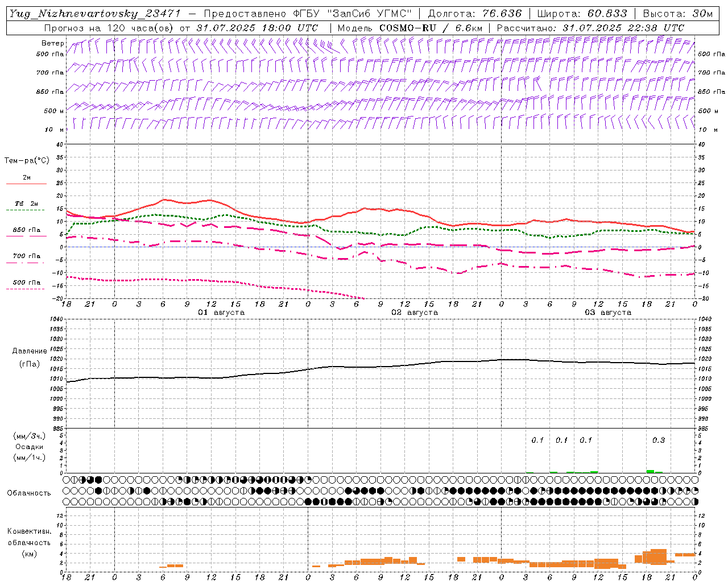Select the 'Широта: 60.833' value
The width and height of the screenshot is (728, 582).
click(x=582, y=14)
